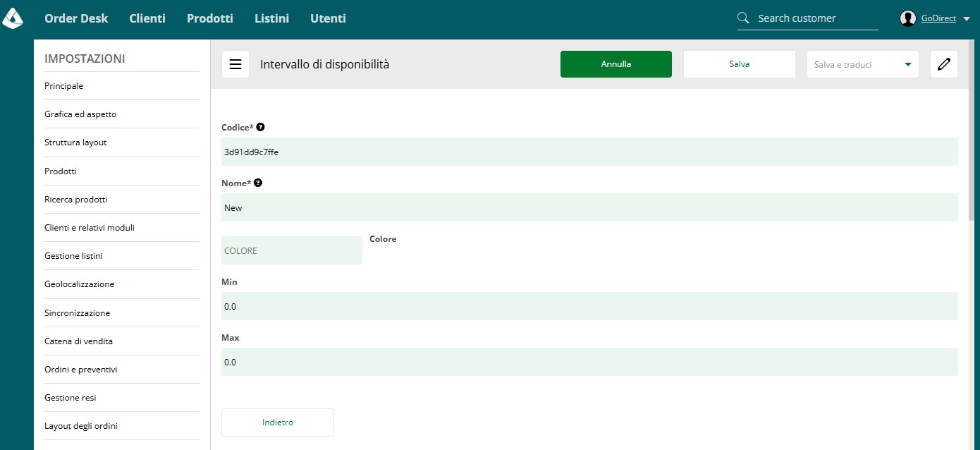Open the Clienti menu
The height and width of the screenshot is (450, 980).
coord(147,18)
